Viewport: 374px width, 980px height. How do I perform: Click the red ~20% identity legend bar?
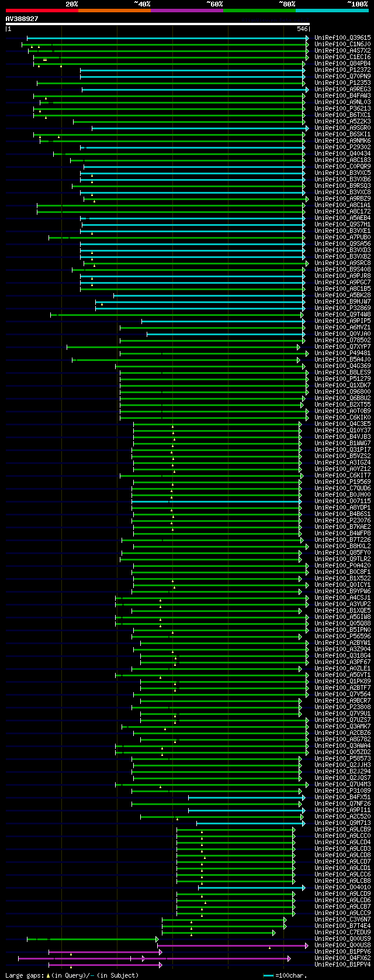click(41, 10)
